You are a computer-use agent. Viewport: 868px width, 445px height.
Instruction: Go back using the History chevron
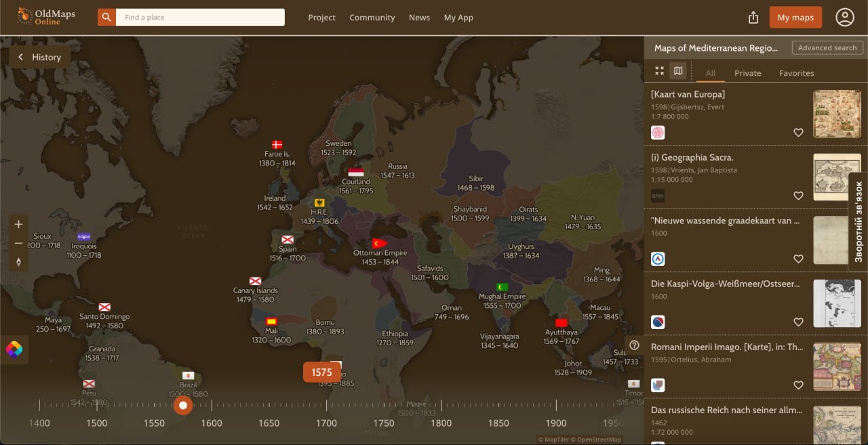pyautogui.click(x=21, y=58)
